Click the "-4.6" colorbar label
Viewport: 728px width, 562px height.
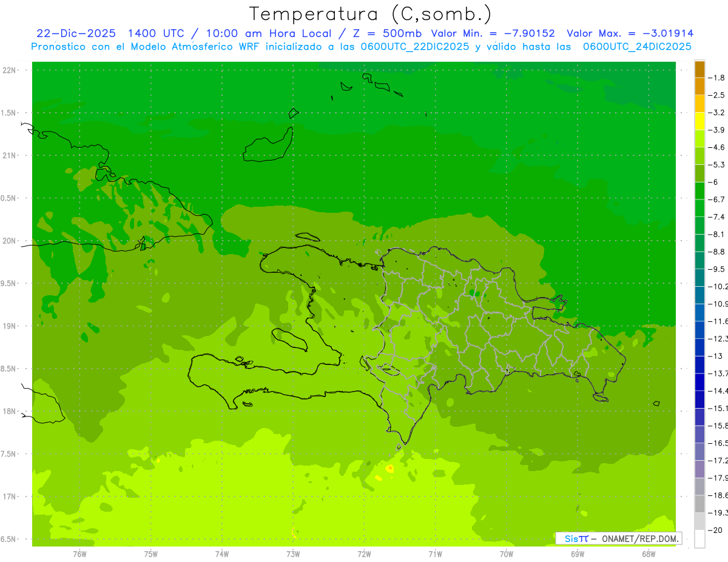tap(717, 147)
